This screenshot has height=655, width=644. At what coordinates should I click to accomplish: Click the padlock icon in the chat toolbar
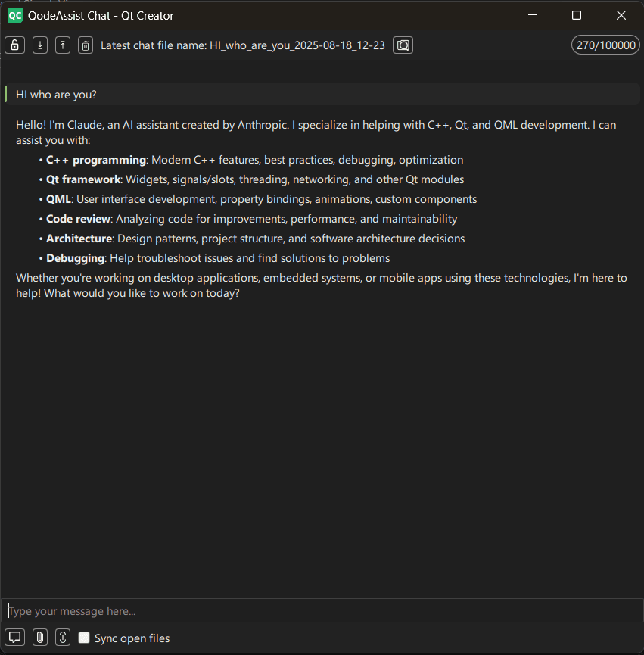tap(14, 45)
